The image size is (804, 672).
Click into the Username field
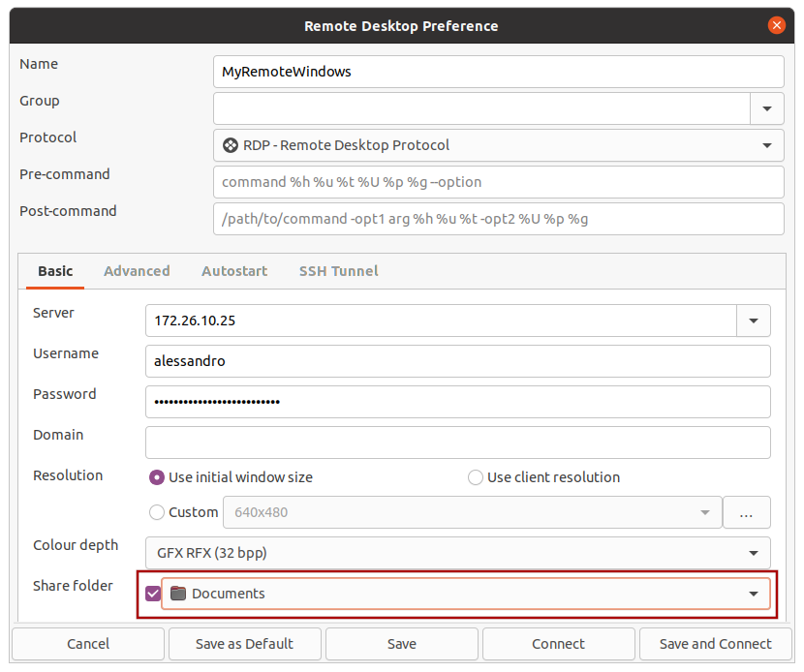[x=457, y=361]
